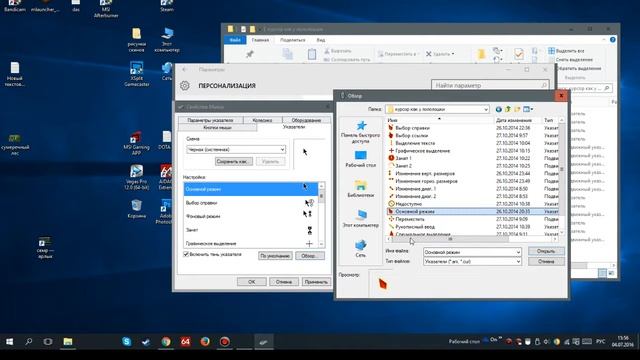Open Сеть in Browse dialog sidebar

coord(360,248)
